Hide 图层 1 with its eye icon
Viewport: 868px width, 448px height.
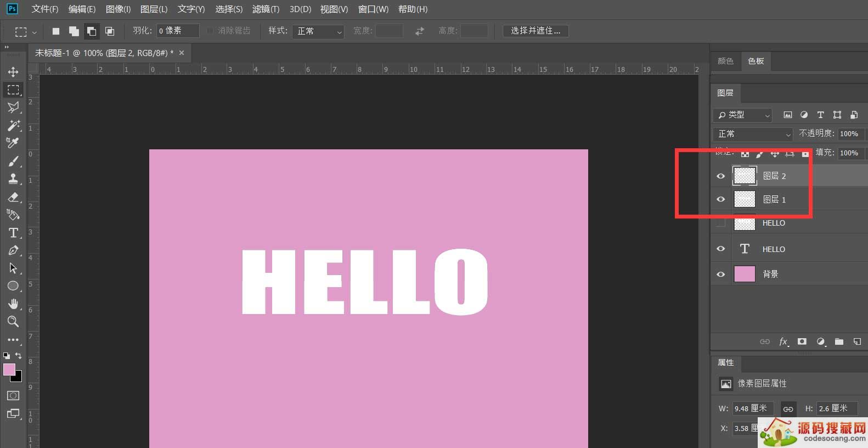(x=721, y=199)
